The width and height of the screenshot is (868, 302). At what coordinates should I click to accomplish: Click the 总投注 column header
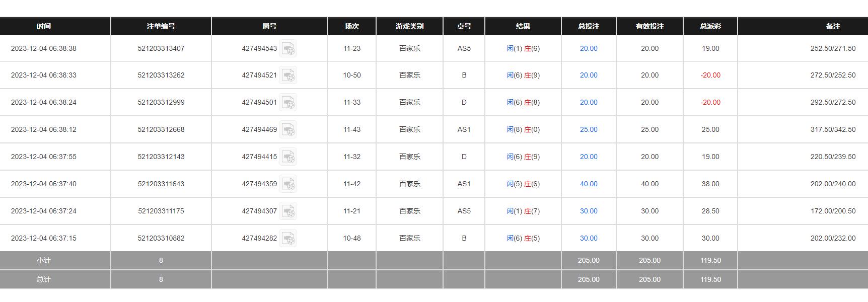[x=589, y=26]
